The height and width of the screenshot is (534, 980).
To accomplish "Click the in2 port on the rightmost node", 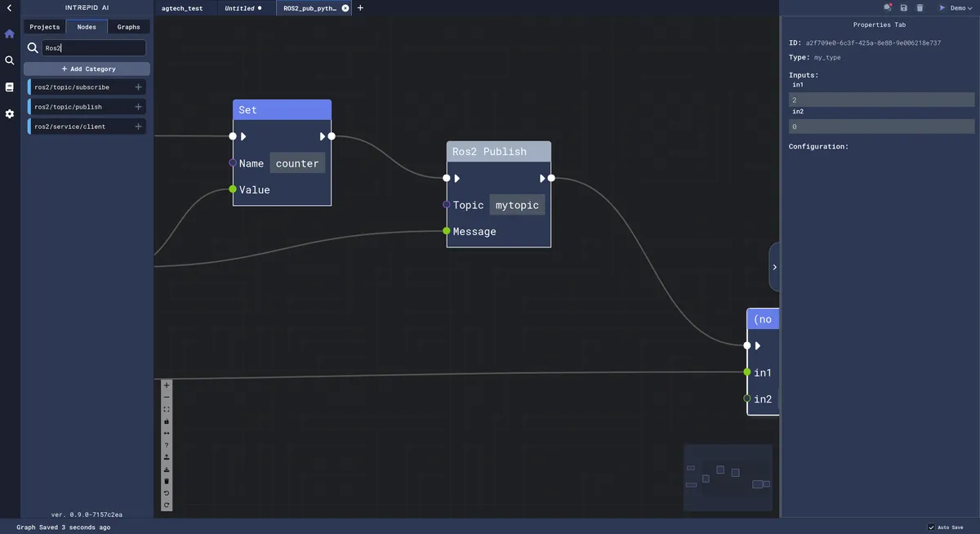I will (747, 398).
